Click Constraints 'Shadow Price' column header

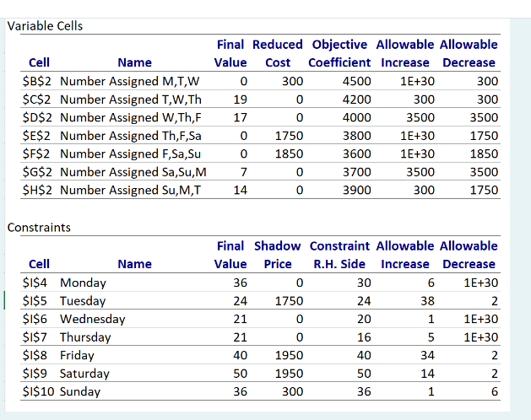coord(278,255)
